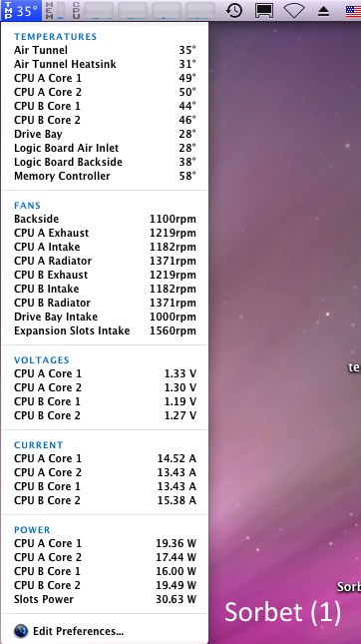Viewport: 361px width, 644px height.
Task: Click CPU A Core 2 power 17.44 W
Action: pos(105,557)
